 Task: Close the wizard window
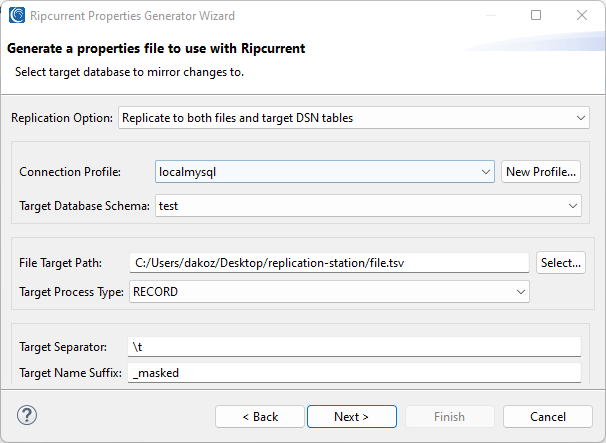coord(582,15)
